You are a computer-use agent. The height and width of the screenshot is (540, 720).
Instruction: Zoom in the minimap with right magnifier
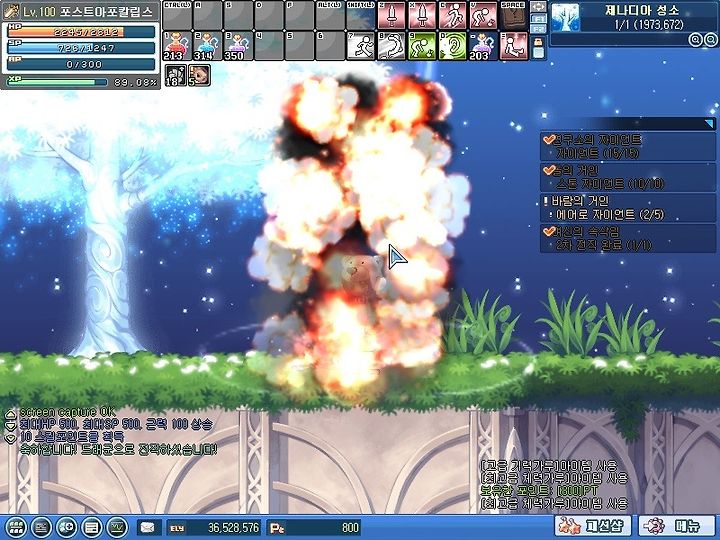coord(710,40)
